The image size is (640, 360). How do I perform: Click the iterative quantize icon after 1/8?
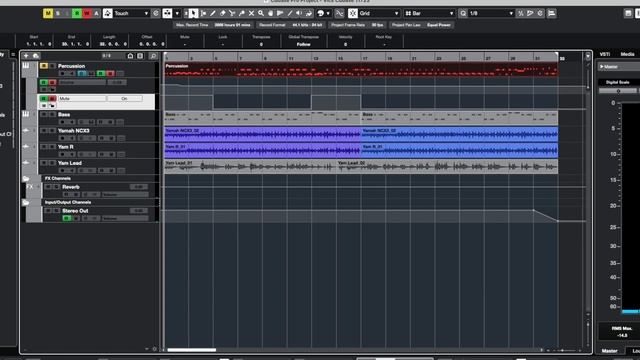tap(520, 13)
